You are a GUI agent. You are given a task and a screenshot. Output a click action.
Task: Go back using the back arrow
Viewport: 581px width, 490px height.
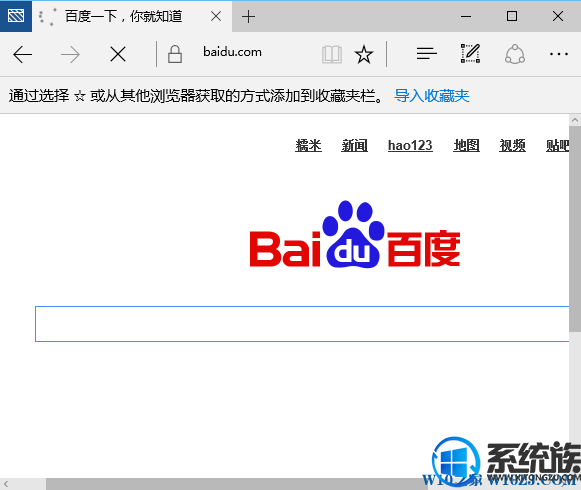point(23,54)
